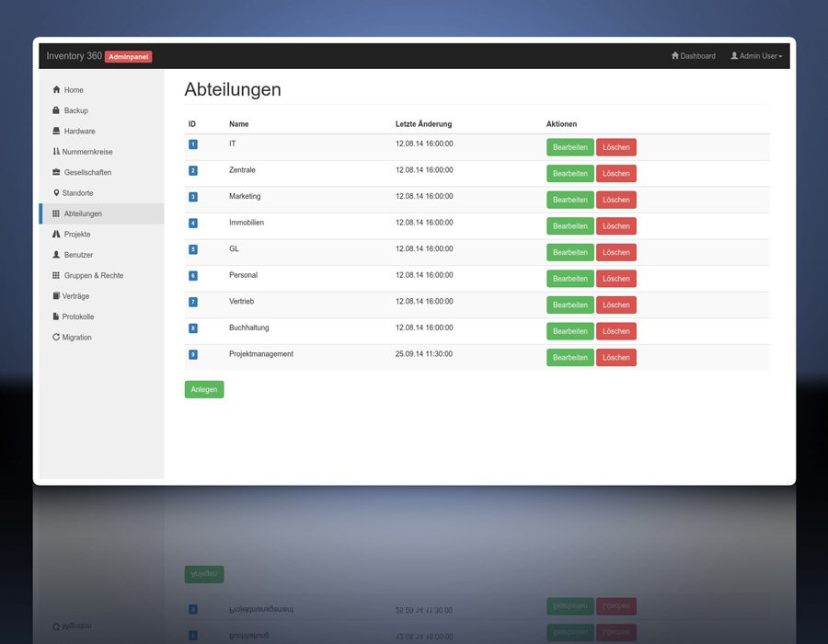Navigate to Projekte in the sidebar
Viewport: 828px width, 644px height.
[101, 234]
